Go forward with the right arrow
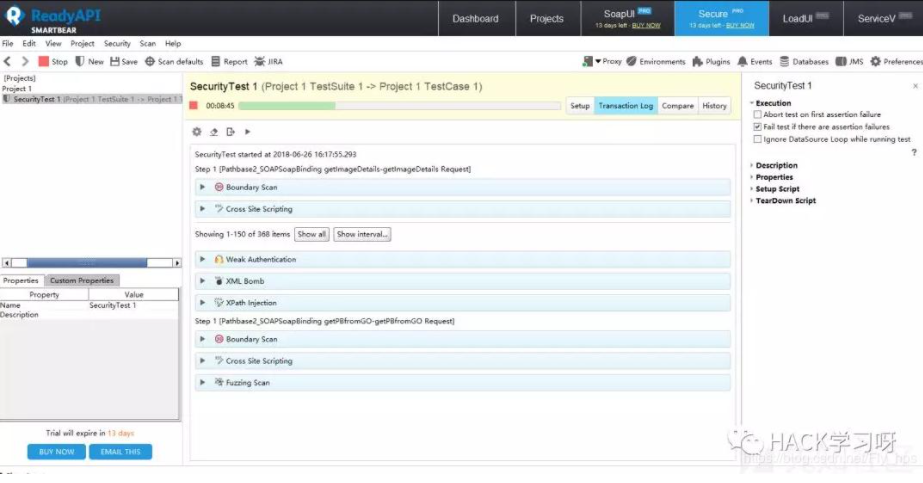Image resolution: width=923 pixels, height=483 pixels. click(x=25, y=61)
